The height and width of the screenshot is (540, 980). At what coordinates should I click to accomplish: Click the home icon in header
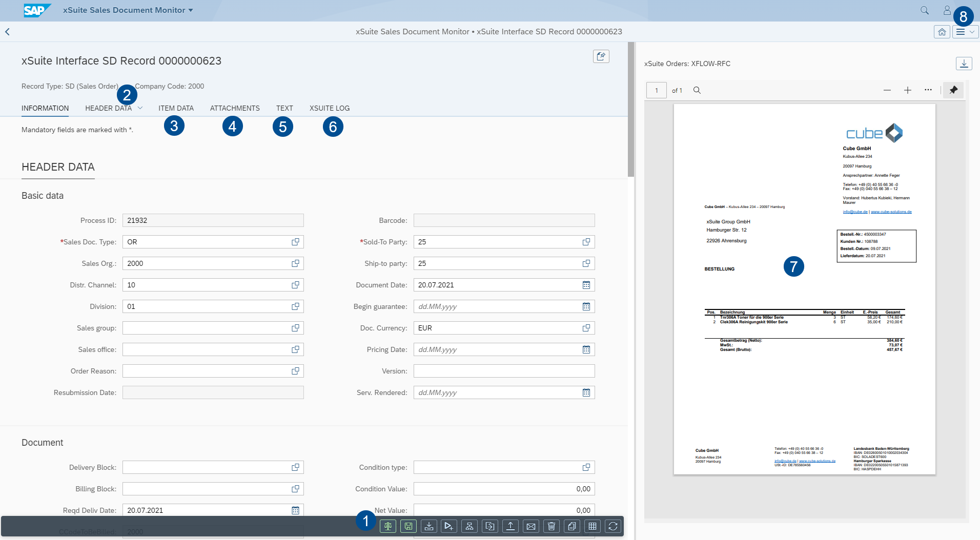click(x=942, y=32)
